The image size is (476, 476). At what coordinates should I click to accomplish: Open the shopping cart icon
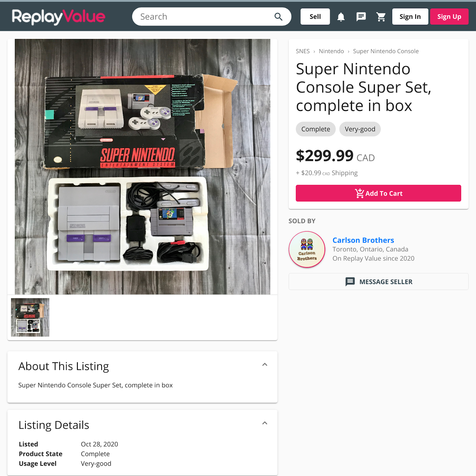381,17
